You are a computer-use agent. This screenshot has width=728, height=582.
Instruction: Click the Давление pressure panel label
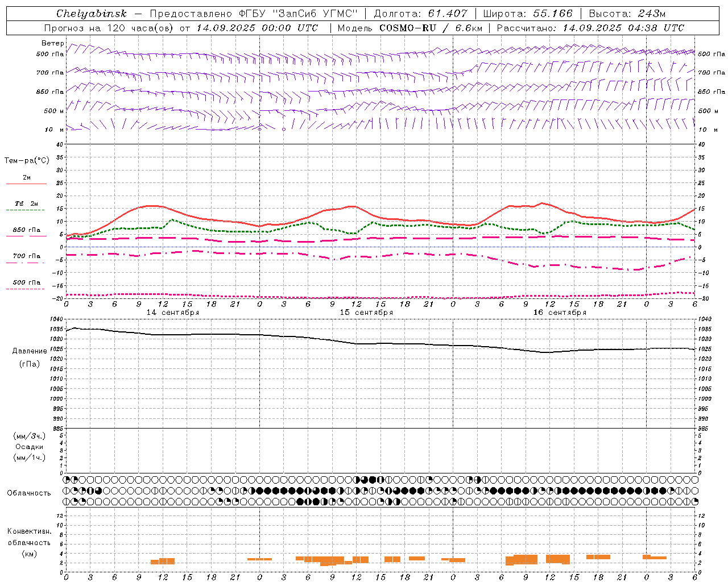tap(30, 351)
